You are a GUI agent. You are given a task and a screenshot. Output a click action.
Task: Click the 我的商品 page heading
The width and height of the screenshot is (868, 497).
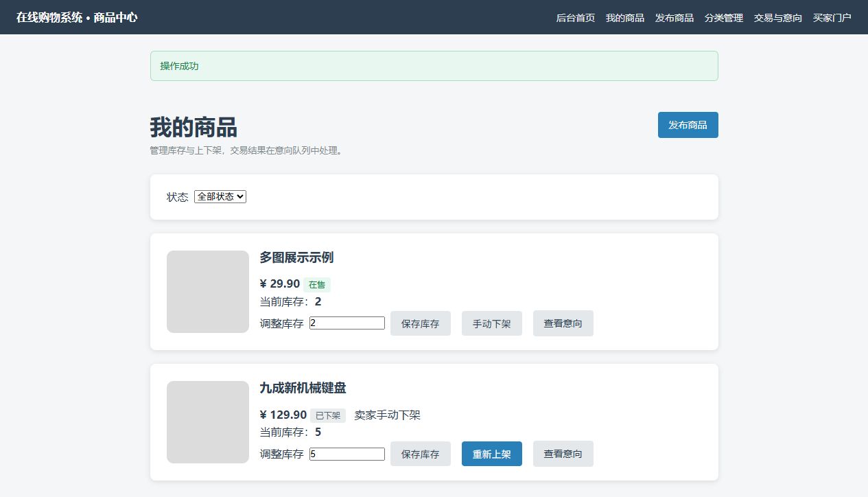193,128
